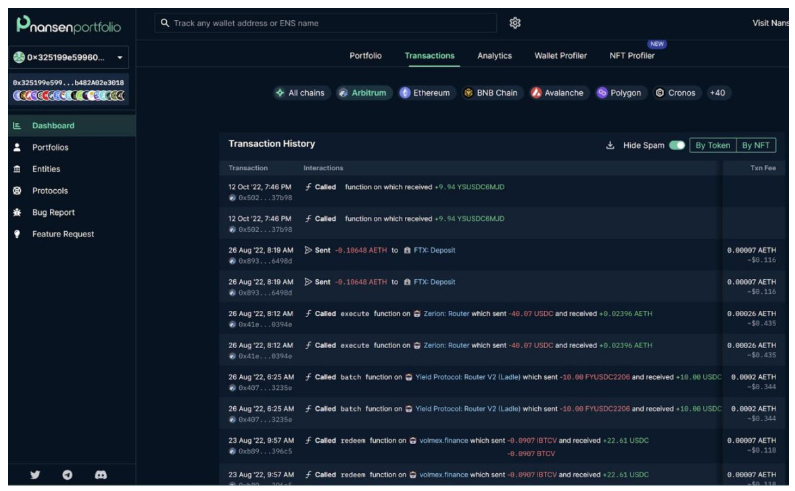The width and height of the screenshot is (795, 491).
Task: Open first transaction hash 0x502...37b98
Action: (x=265, y=198)
